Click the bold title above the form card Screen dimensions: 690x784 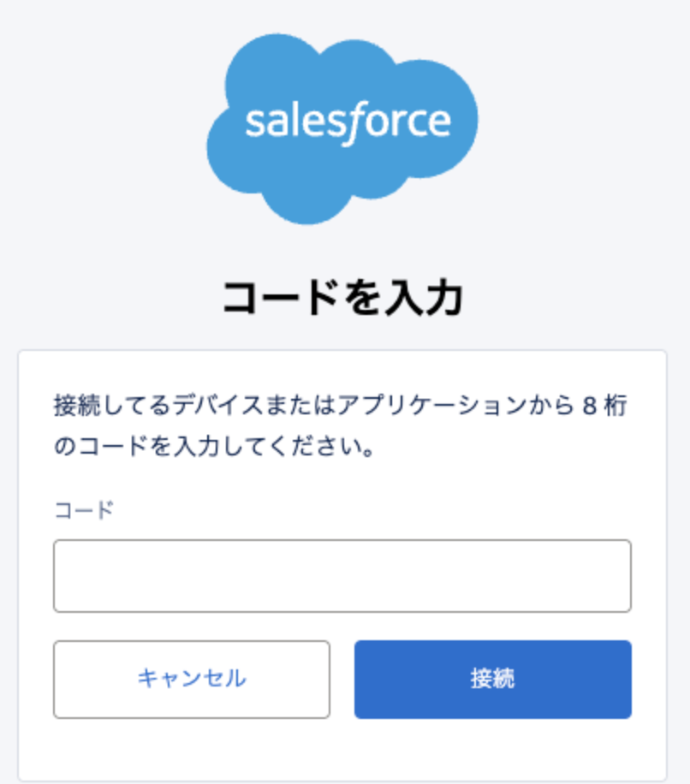342,298
